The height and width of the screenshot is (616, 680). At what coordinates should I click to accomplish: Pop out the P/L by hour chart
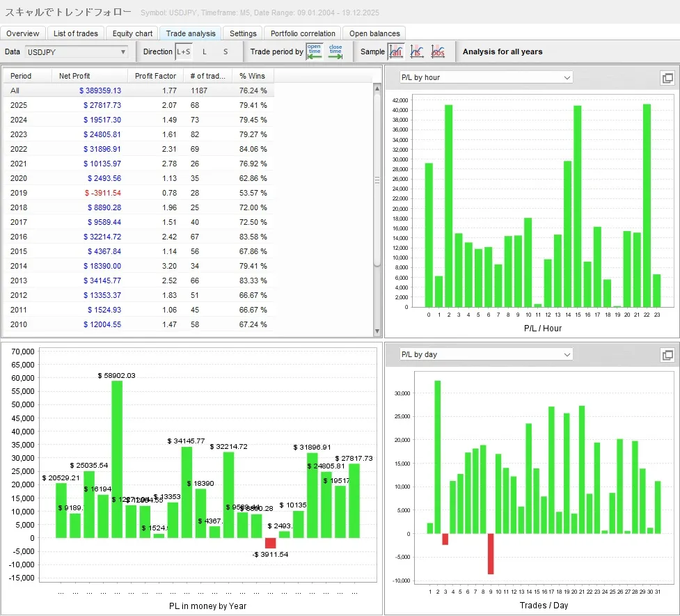(667, 78)
